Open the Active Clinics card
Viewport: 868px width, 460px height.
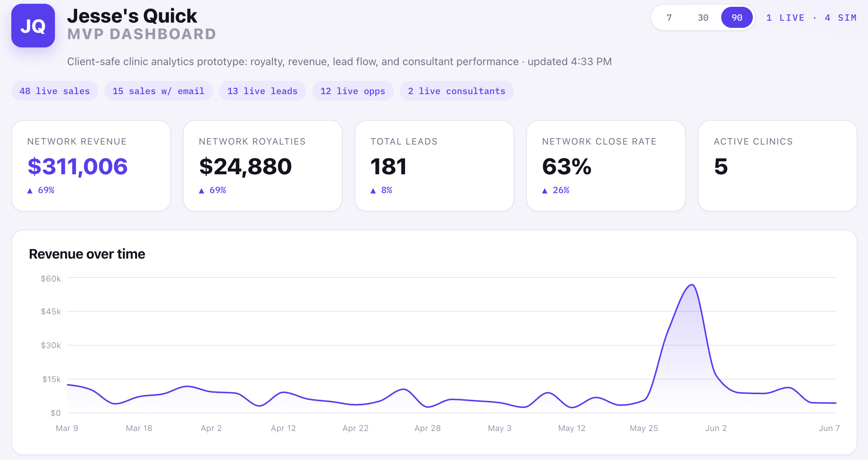click(778, 166)
